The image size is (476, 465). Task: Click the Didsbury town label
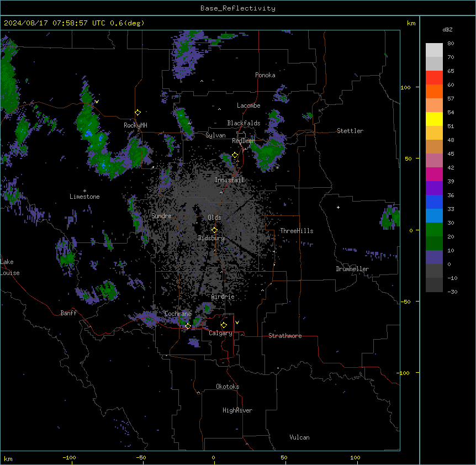pos(211,238)
